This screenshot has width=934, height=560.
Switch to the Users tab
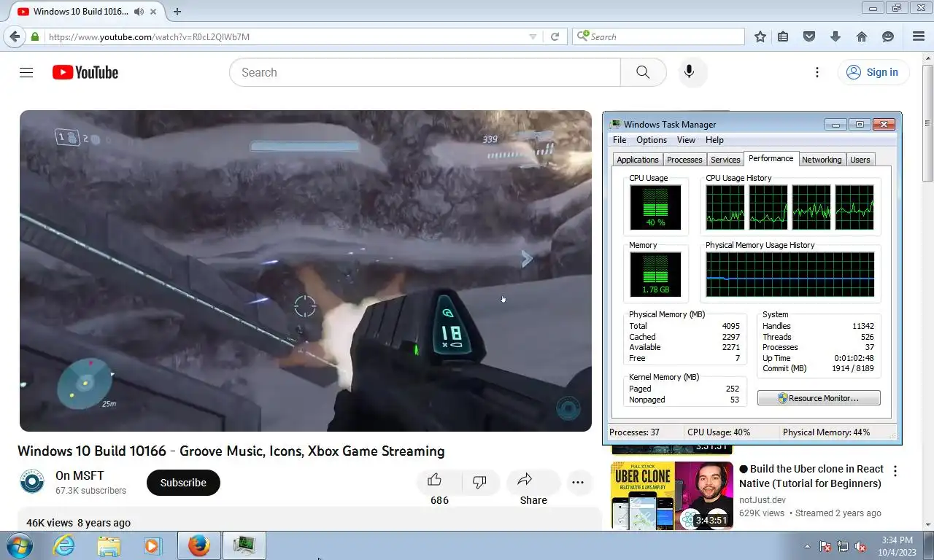click(x=860, y=160)
